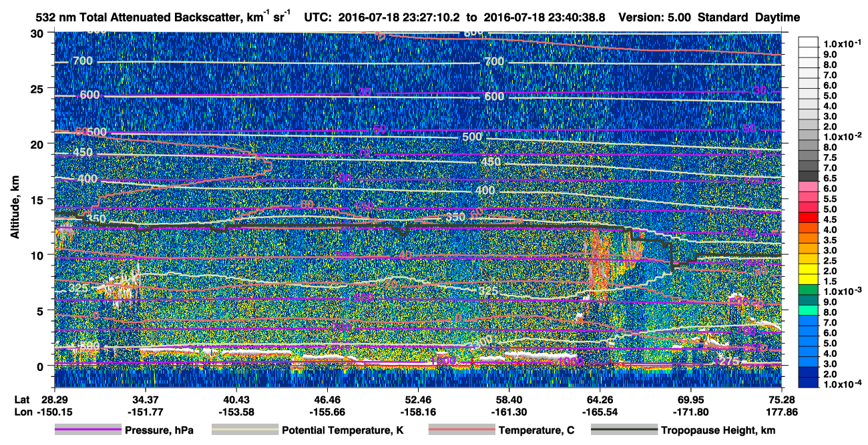868x445 pixels.
Task: Click the 'Potential Temperature, K' legend label
Action: (x=343, y=430)
